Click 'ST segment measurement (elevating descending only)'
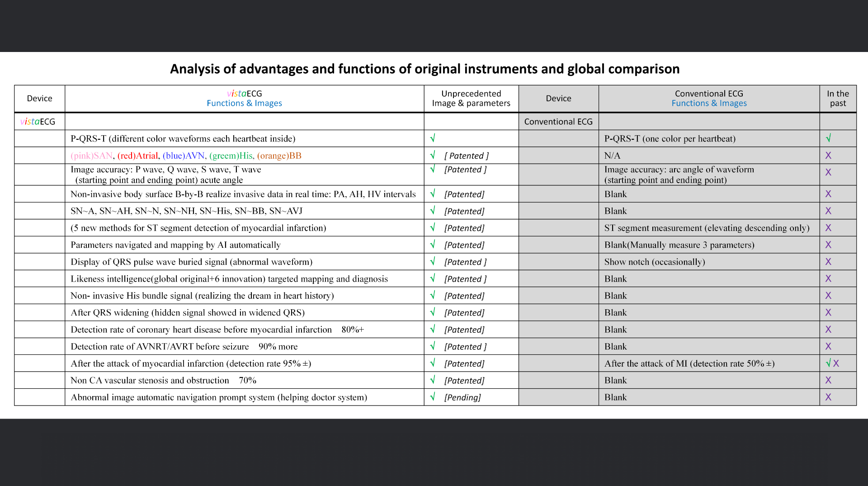Image resolution: width=868 pixels, height=486 pixels. coord(707,228)
